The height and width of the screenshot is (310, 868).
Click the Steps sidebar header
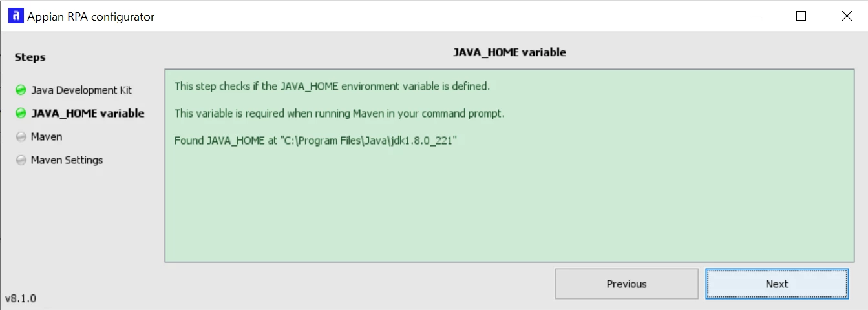click(30, 57)
